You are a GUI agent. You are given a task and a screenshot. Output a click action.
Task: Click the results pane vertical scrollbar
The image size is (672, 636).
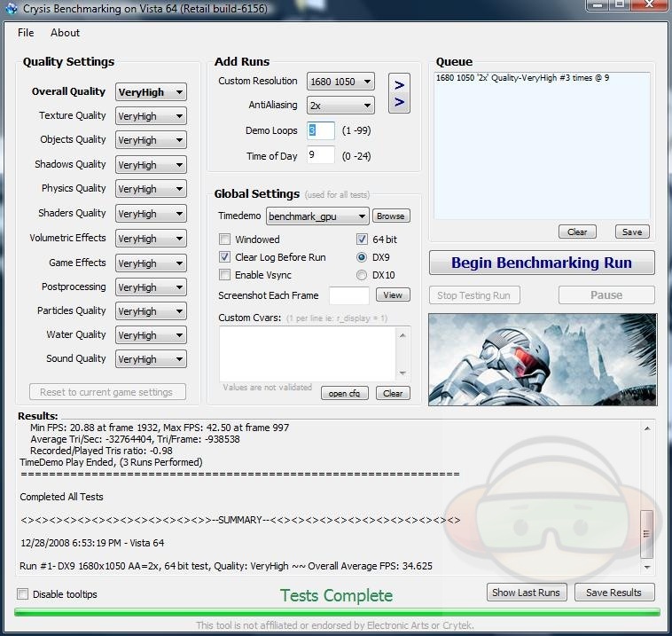646,497
